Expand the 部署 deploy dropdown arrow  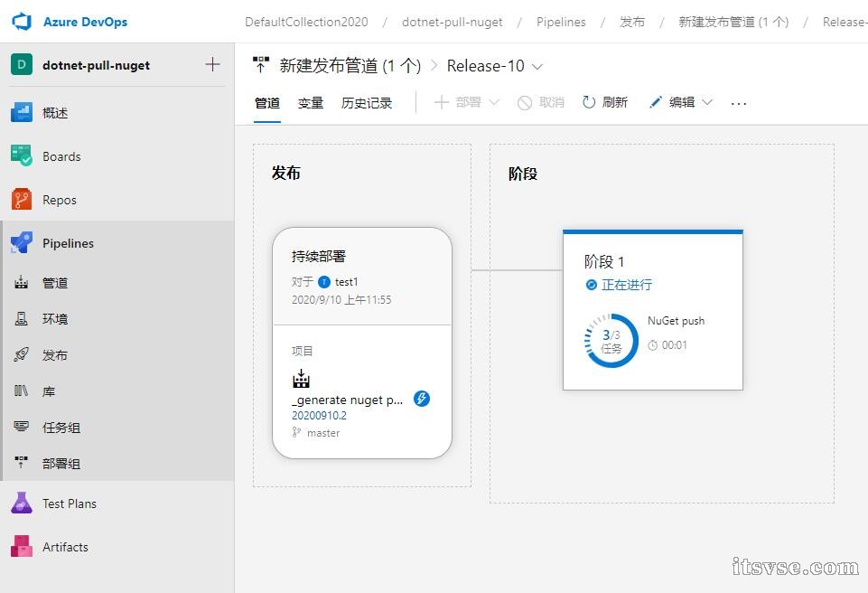click(494, 102)
